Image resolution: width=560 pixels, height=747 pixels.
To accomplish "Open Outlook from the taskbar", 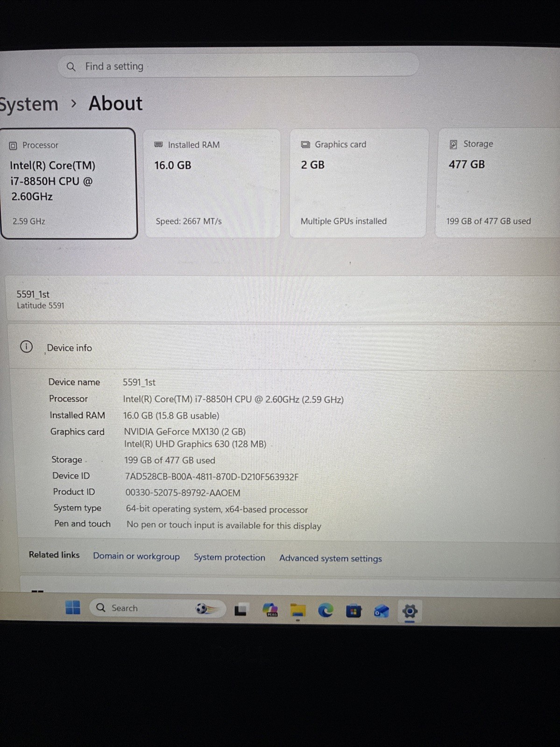I will pos(381,611).
